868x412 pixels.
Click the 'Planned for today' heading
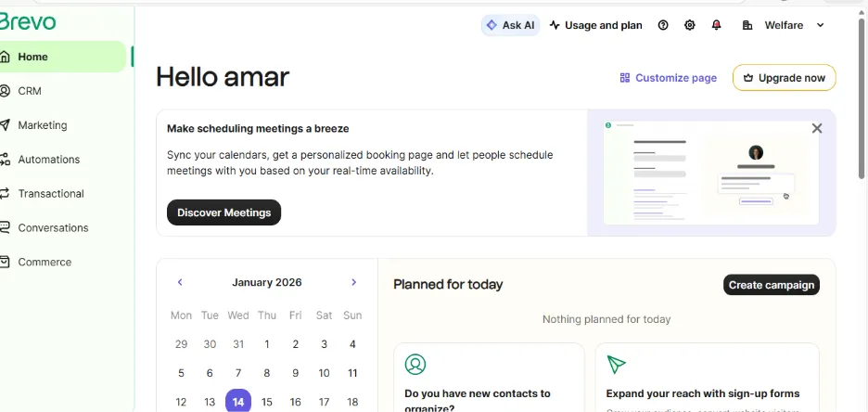click(x=448, y=285)
